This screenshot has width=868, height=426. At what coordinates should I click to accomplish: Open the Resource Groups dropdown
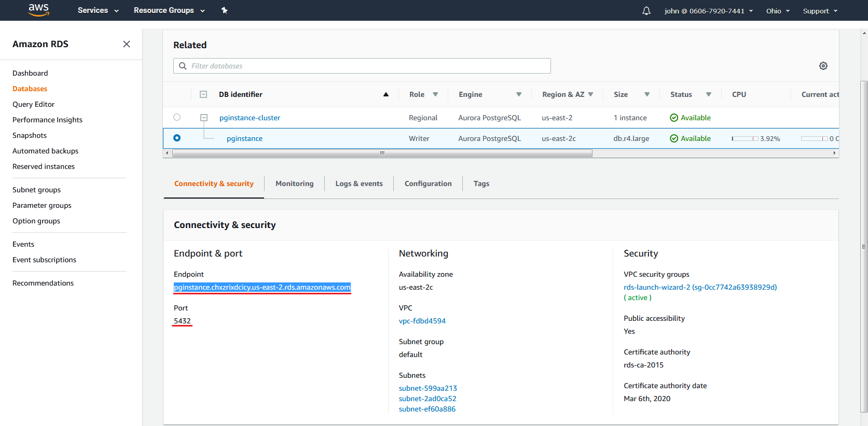[170, 10]
